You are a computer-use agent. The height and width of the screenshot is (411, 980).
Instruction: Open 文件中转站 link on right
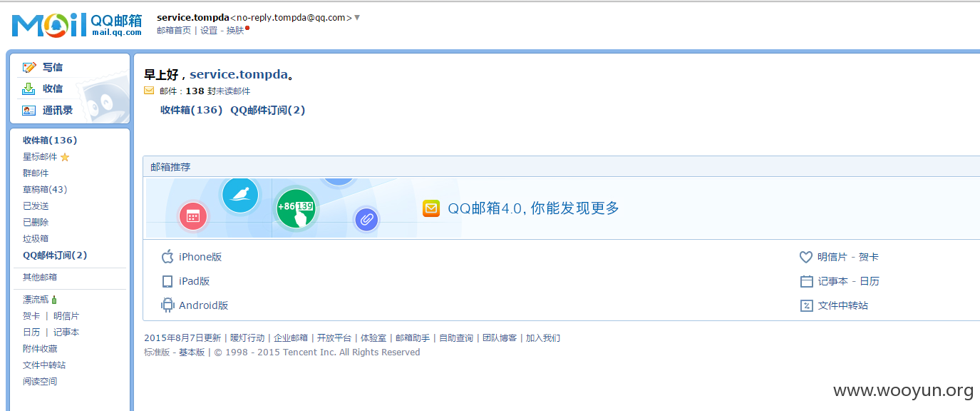coord(843,305)
